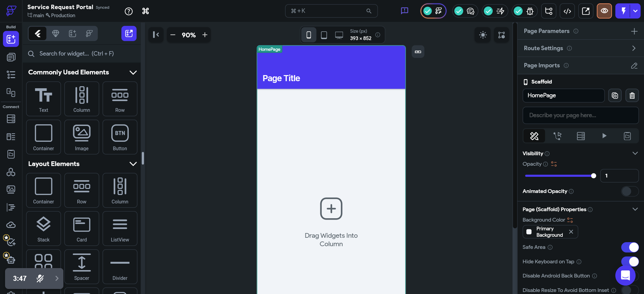The width and height of the screenshot is (644, 294).
Task: Open run mode dropdown arrow
Action: coord(636,11)
